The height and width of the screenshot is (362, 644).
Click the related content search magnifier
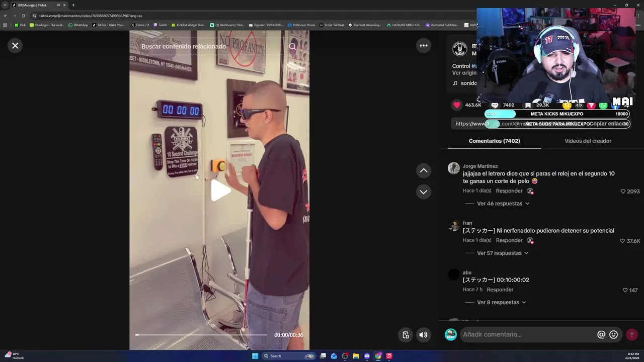pos(292,46)
